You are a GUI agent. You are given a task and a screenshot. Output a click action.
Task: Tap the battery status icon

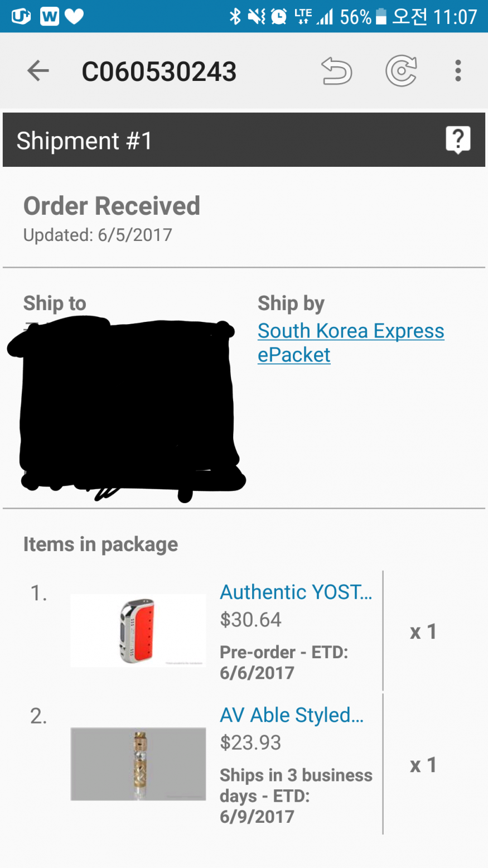381,17
